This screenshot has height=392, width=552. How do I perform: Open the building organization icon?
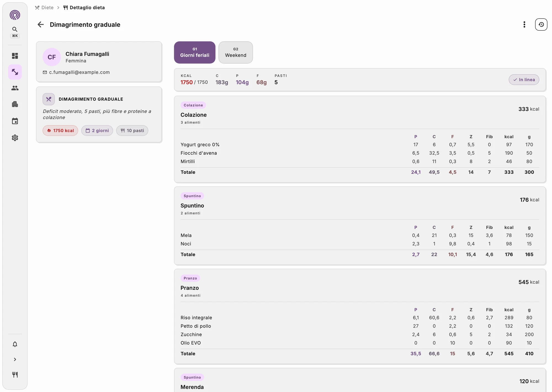(15, 104)
